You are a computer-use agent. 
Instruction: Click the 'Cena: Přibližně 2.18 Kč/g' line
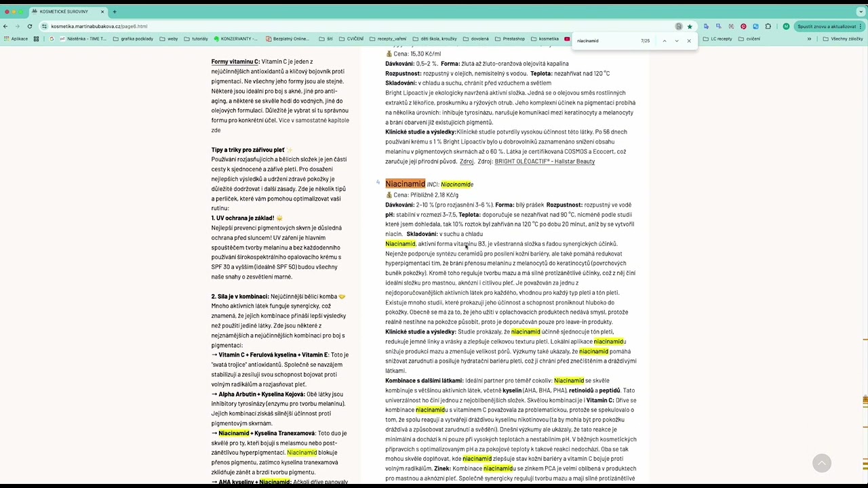click(422, 195)
